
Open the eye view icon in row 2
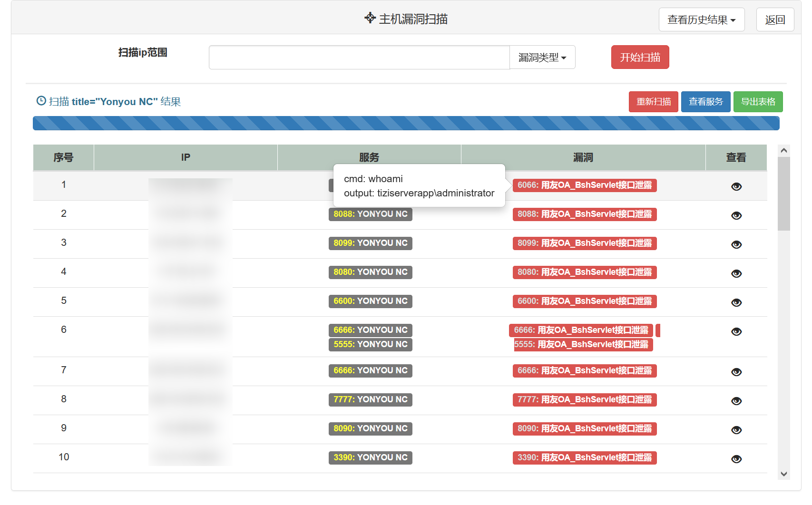tap(736, 215)
